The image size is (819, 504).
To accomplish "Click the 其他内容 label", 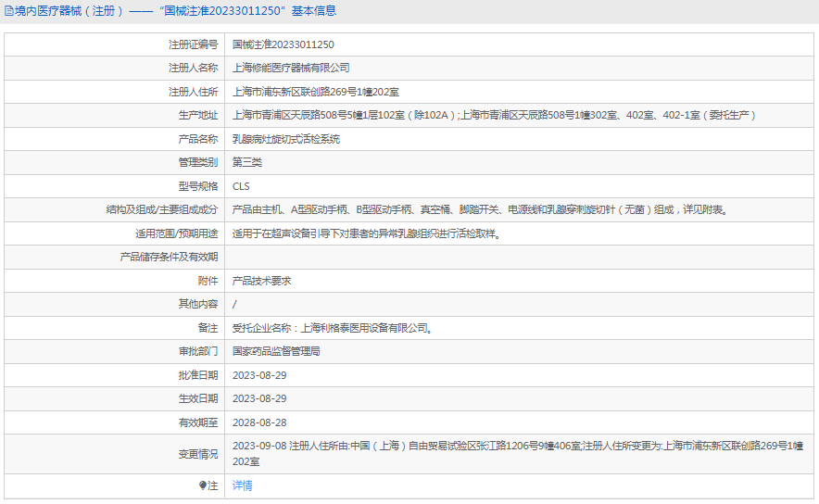I will (x=198, y=304).
